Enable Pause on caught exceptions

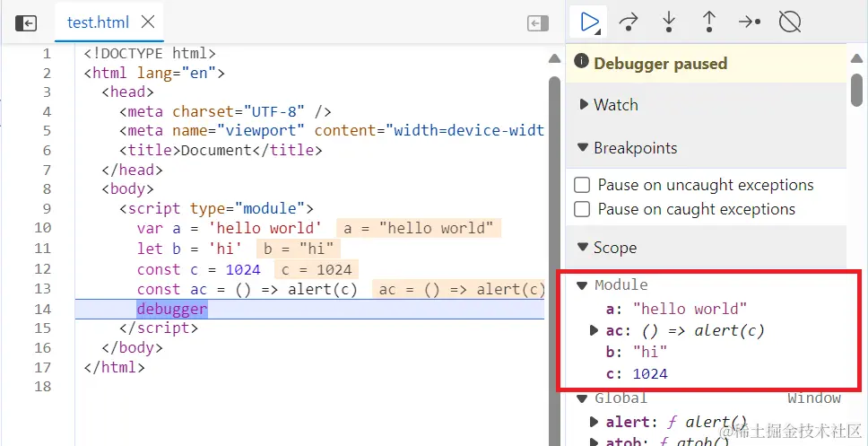[582, 209]
